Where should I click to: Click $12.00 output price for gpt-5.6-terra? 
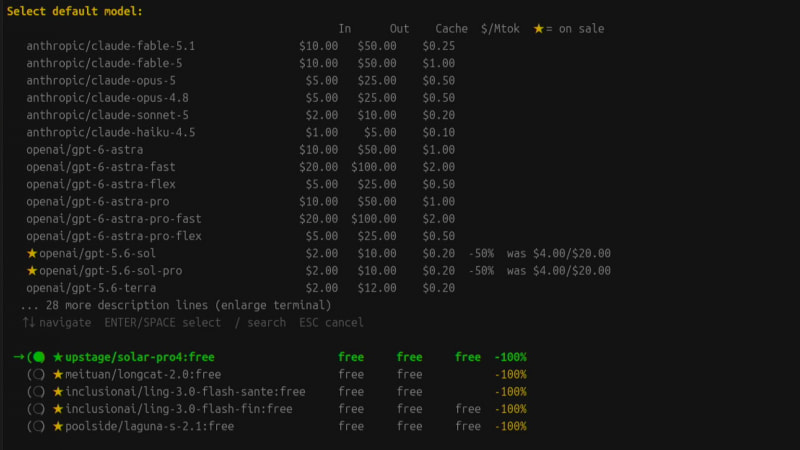point(377,288)
